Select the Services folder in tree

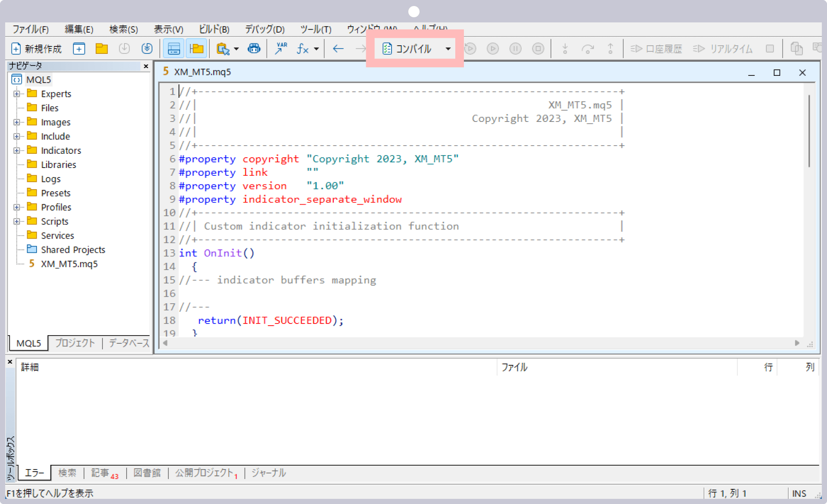[57, 236]
